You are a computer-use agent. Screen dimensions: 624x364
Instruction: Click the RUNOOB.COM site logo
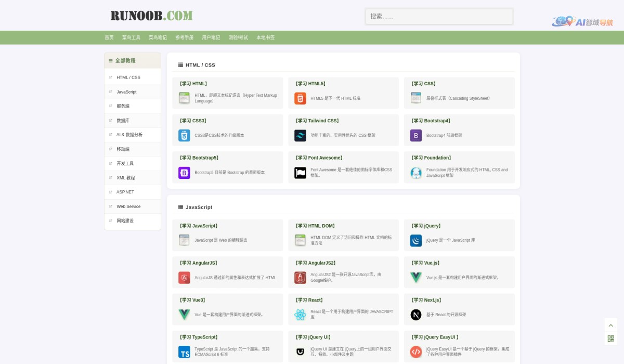[151, 16]
